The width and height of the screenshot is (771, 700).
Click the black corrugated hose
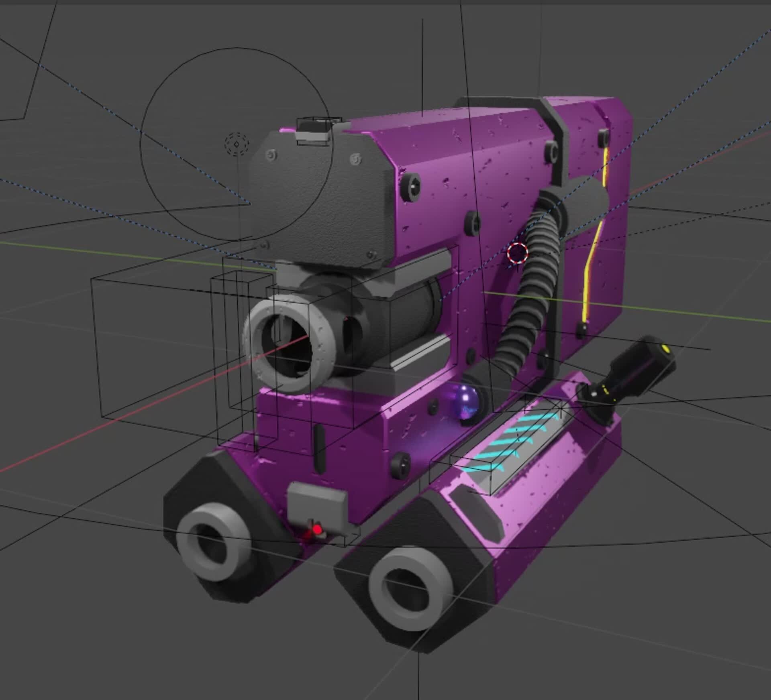coord(534,281)
